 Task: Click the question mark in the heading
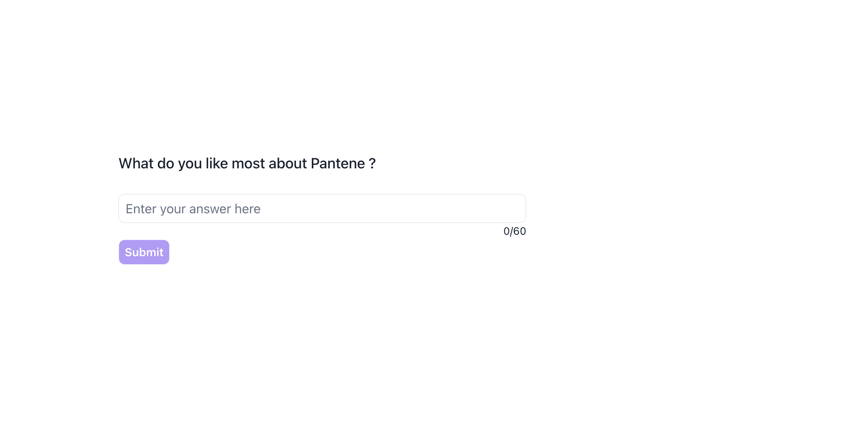pos(372,164)
